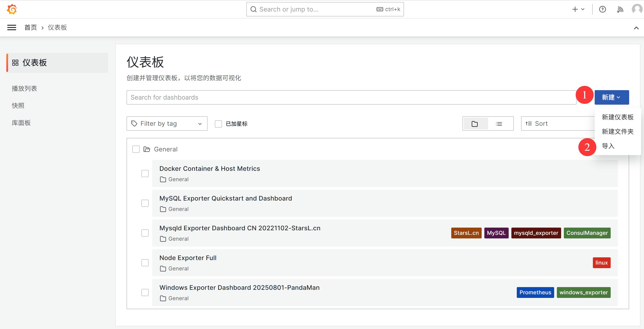
Task: Expand the 新建 dropdown button
Action: point(612,97)
